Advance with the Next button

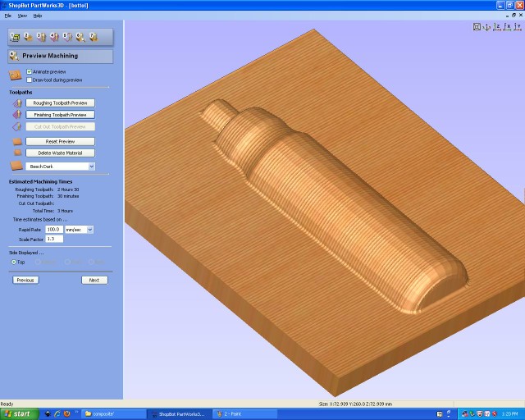(x=94, y=280)
